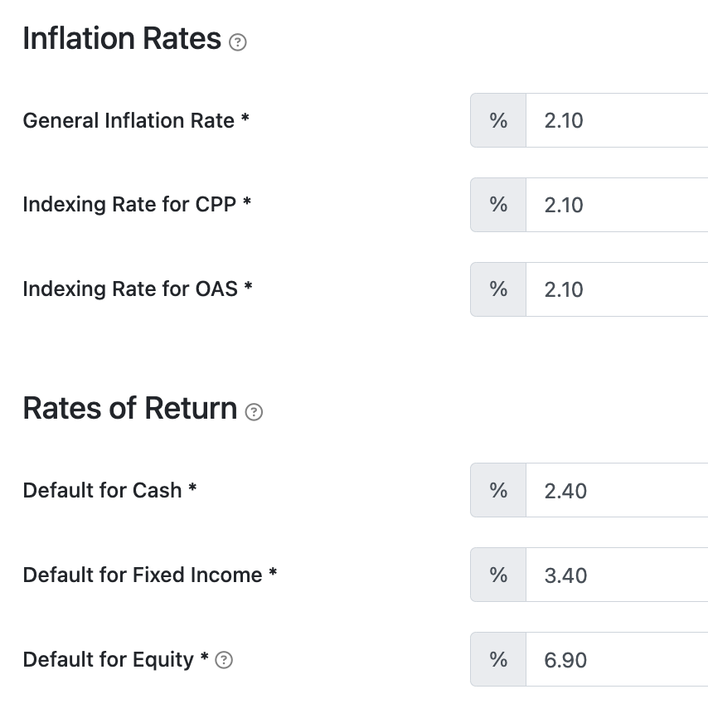Click the percent symbol for Default Equity
The height and width of the screenshot is (728, 708).
(498, 659)
